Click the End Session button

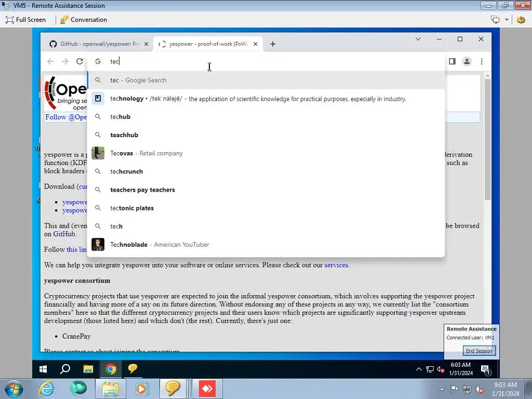(478, 351)
